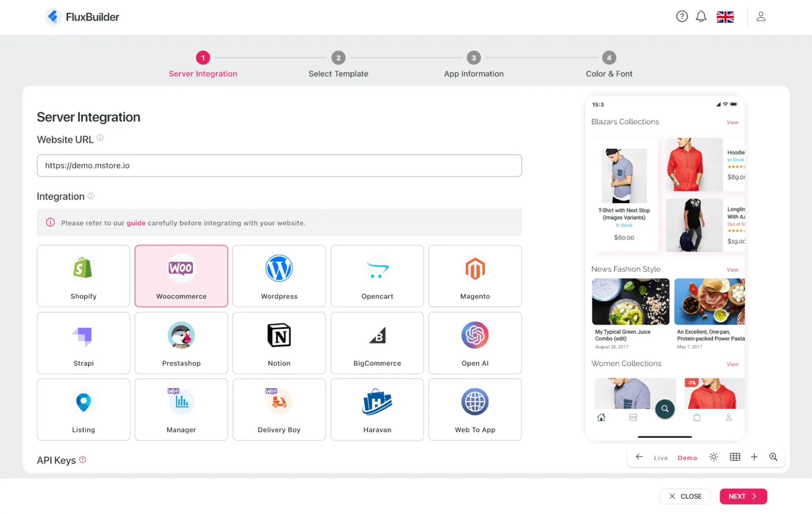This screenshot has width=812, height=514.
Task: Go to step 4 Color & Font
Action: [609, 65]
